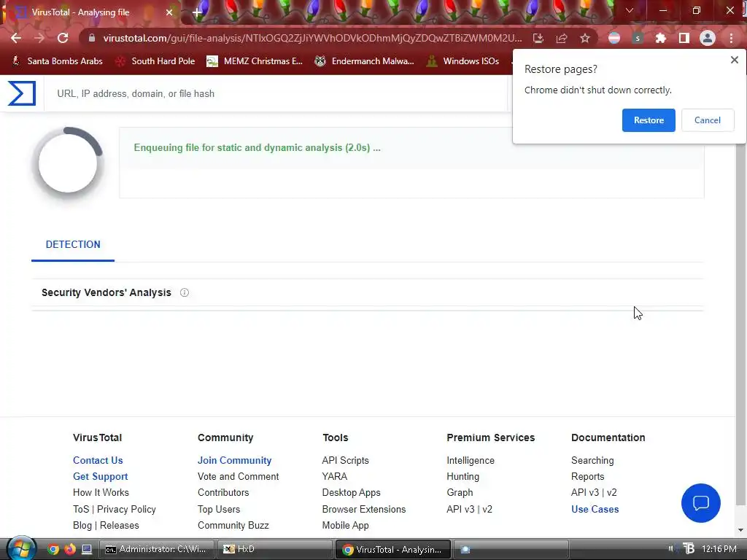Switch to the Administrator command prompt window
This screenshot has width=747, height=560.
click(x=157, y=549)
